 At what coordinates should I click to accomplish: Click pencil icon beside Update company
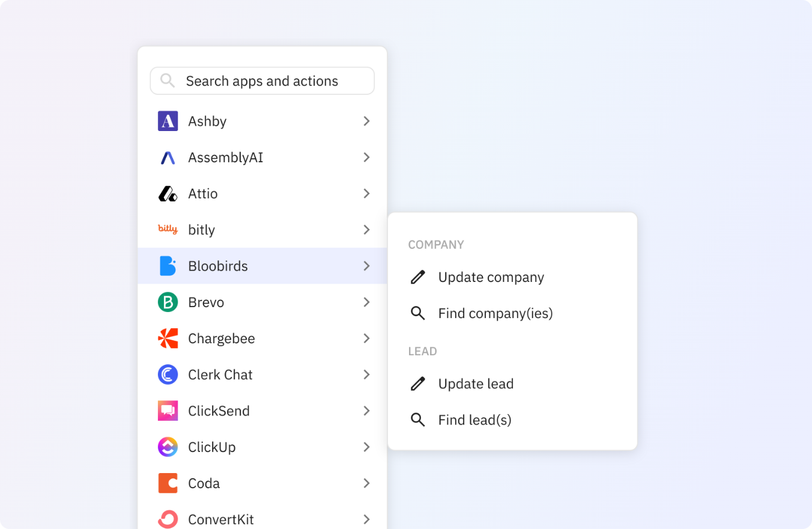[x=418, y=277]
